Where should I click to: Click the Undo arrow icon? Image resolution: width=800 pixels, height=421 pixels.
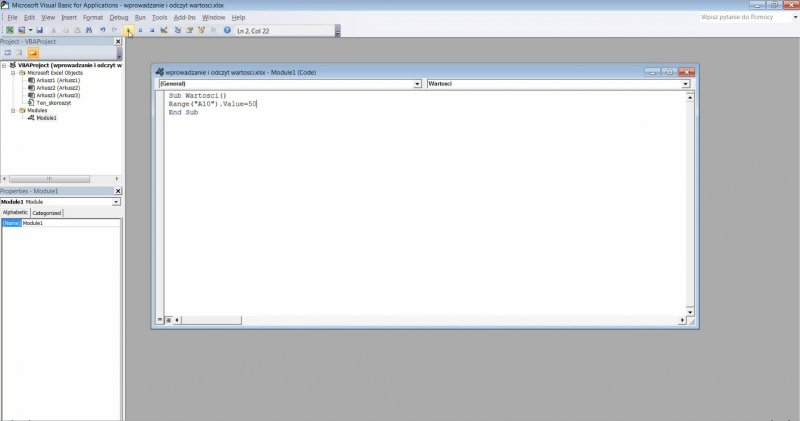(x=103, y=31)
